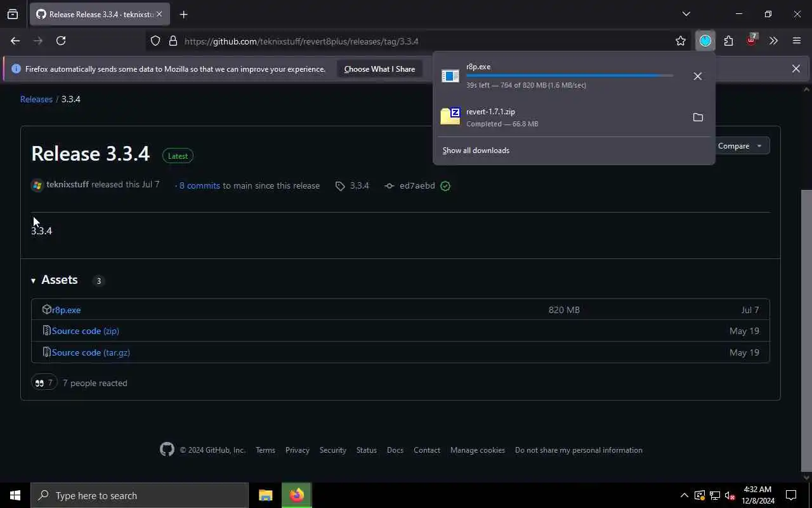Download Source code (tar.gz)

tap(91, 352)
